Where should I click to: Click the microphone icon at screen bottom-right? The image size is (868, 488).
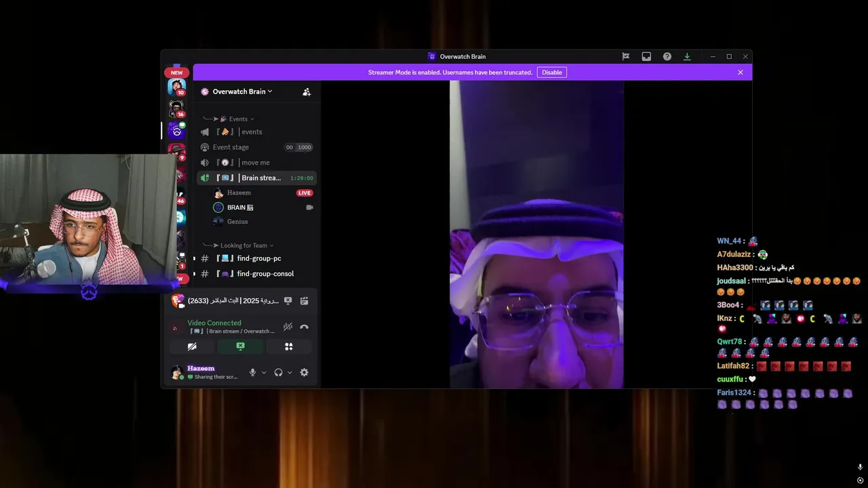(x=860, y=467)
